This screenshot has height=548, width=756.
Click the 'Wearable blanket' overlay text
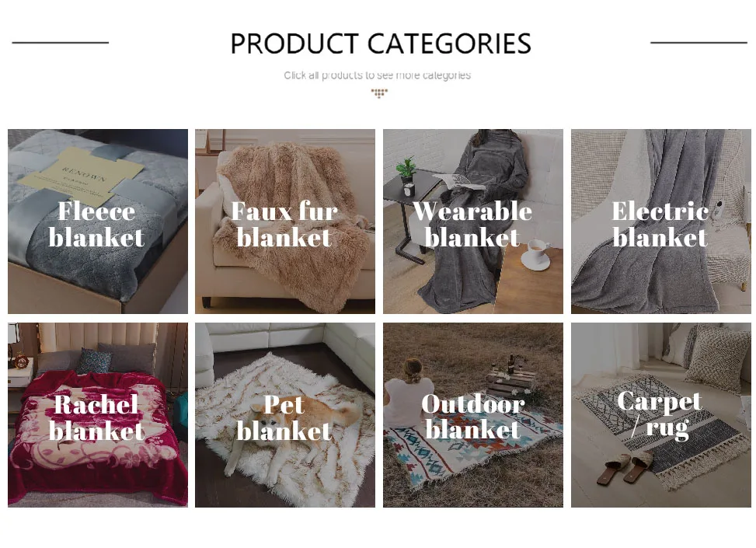point(472,225)
